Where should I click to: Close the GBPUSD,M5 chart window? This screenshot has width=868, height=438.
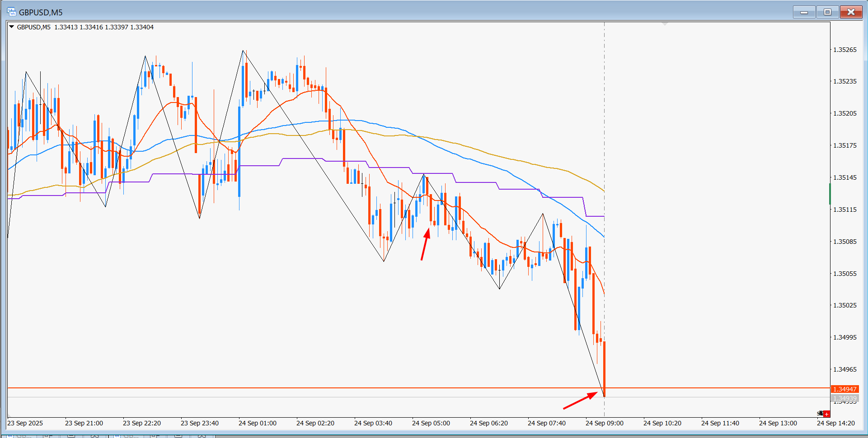tap(851, 12)
